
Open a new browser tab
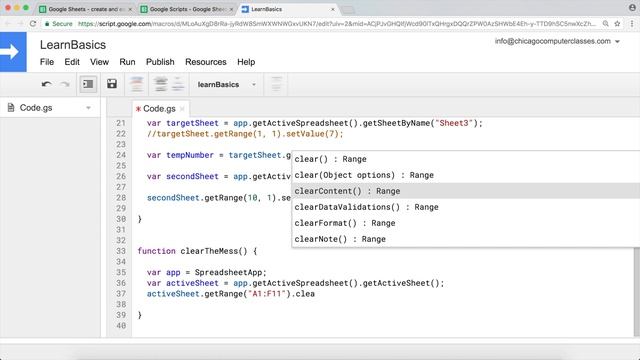click(347, 9)
